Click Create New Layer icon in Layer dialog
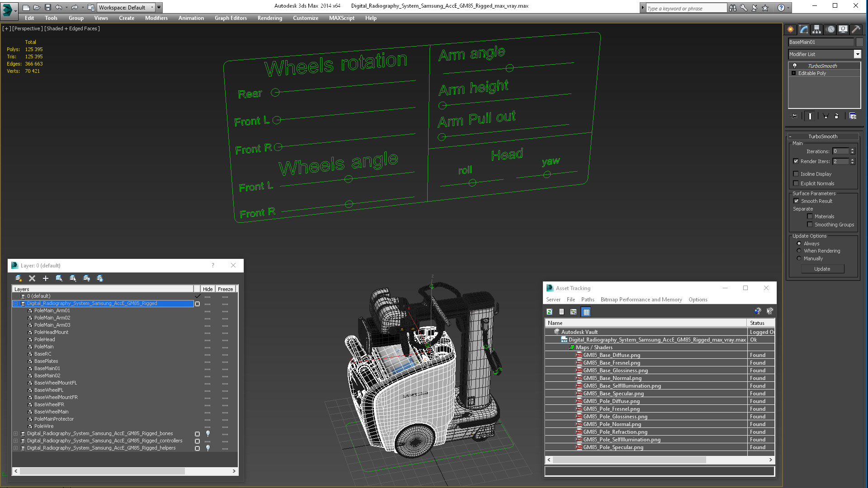868x488 pixels. click(19, 278)
